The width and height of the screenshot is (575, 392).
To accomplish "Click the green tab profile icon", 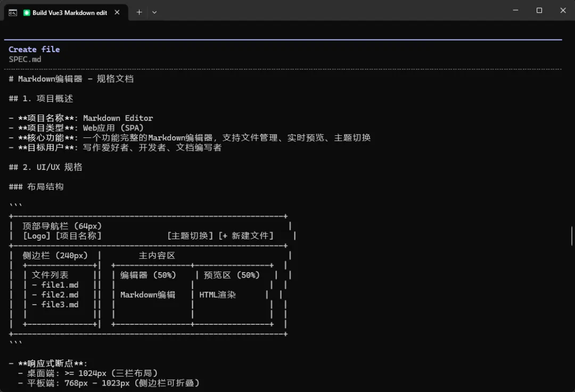I will (x=27, y=13).
